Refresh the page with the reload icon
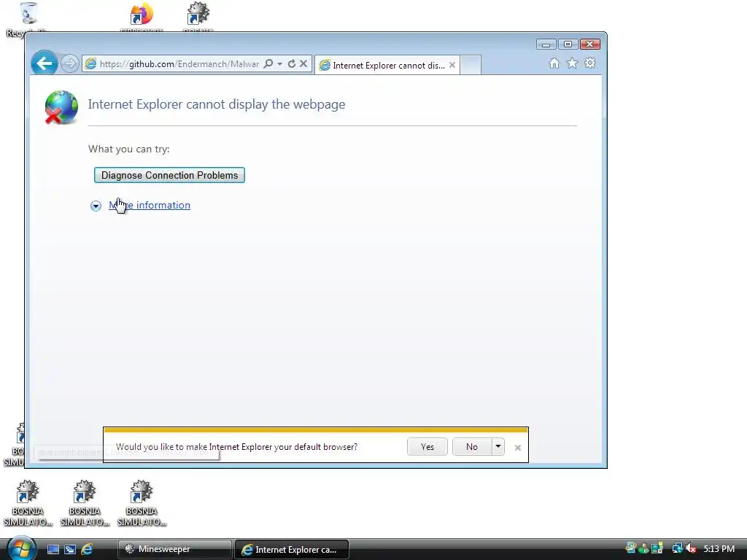The image size is (747, 560). 292,64
